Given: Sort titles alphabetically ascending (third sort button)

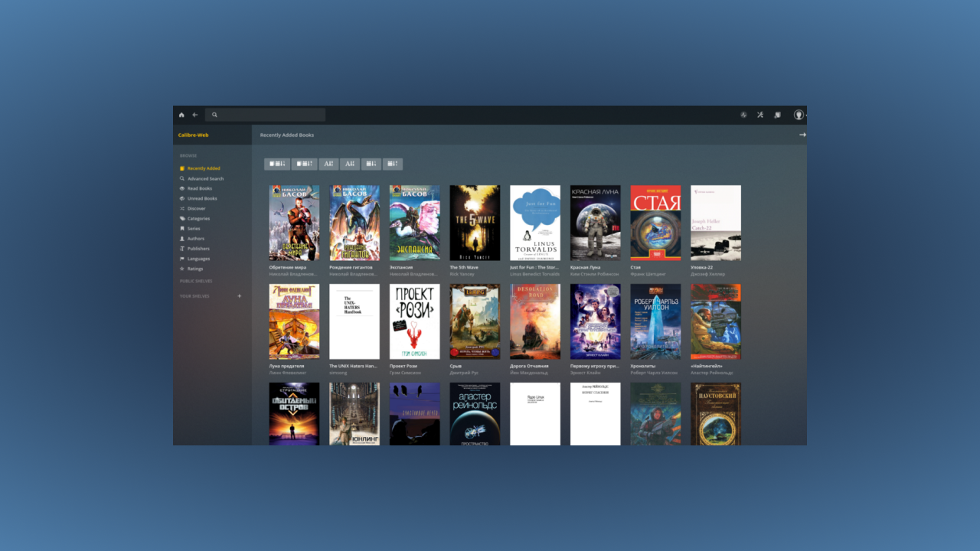Looking at the screenshot, I should click(328, 164).
